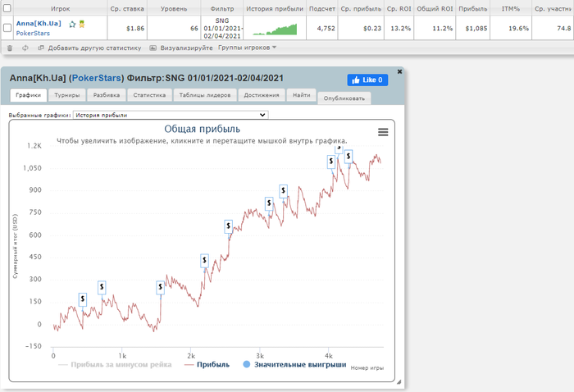This screenshot has height=392, width=574.
Task: Open the Статистика tab
Action: (x=149, y=95)
